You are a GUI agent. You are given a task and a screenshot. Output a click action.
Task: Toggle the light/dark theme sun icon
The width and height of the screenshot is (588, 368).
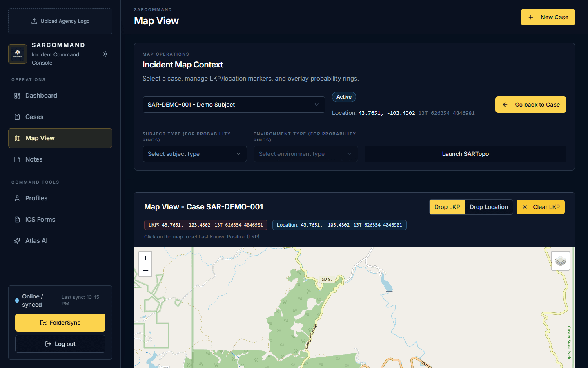tap(105, 54)
